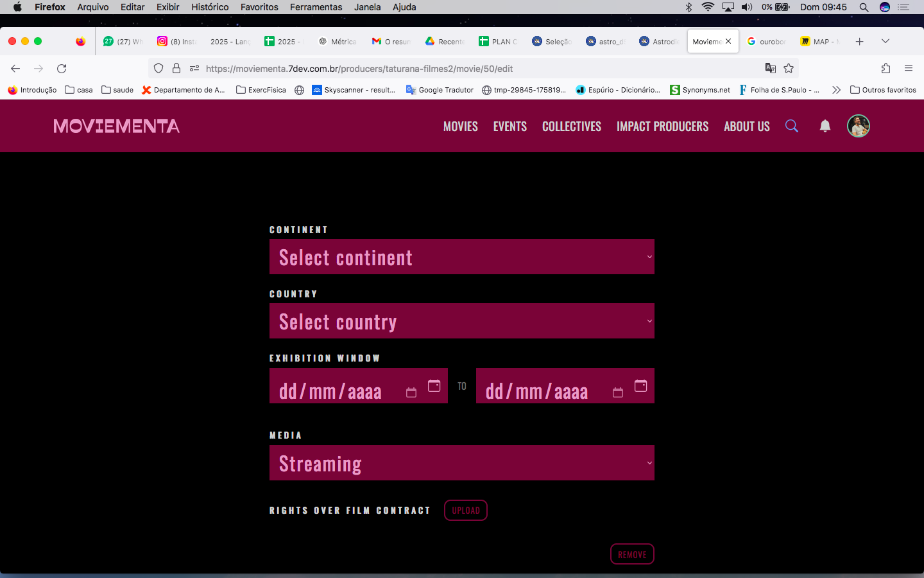Viewport: 924px width, 578px height.
Task: Expand the Select continent dropdown
Action: [x=461, y=257]
